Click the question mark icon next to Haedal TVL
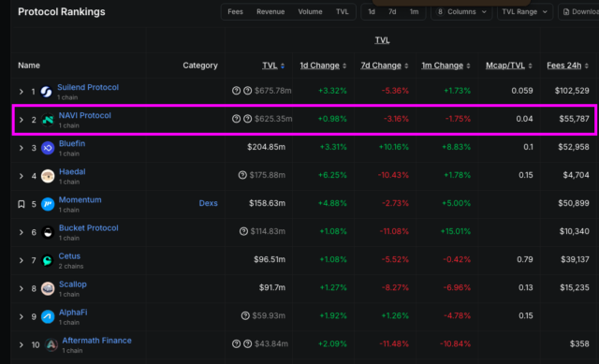This screenshot has width=599, height=364. click(x=242, y=175)
